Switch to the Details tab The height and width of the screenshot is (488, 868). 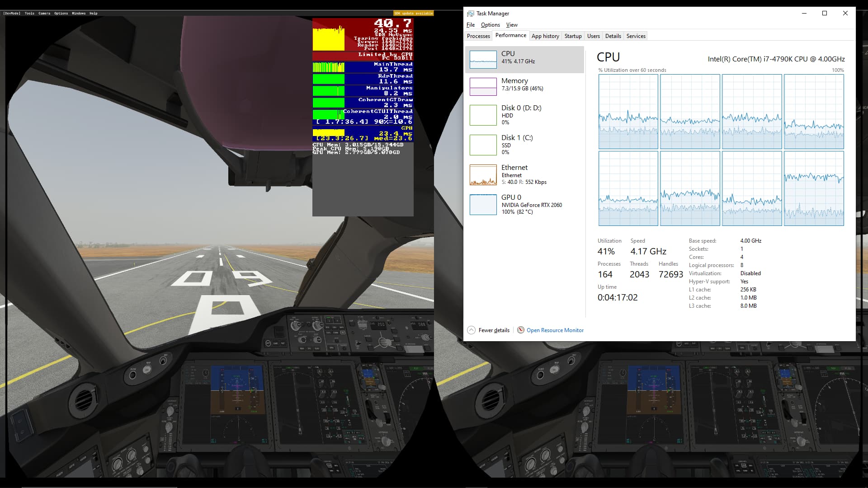click(613, 36)
